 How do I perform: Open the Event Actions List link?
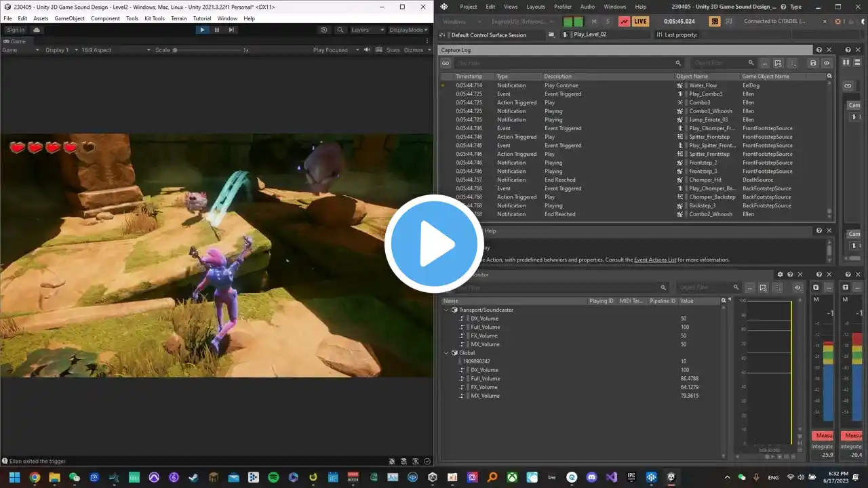pyautogui.click(x=655, y=260)
